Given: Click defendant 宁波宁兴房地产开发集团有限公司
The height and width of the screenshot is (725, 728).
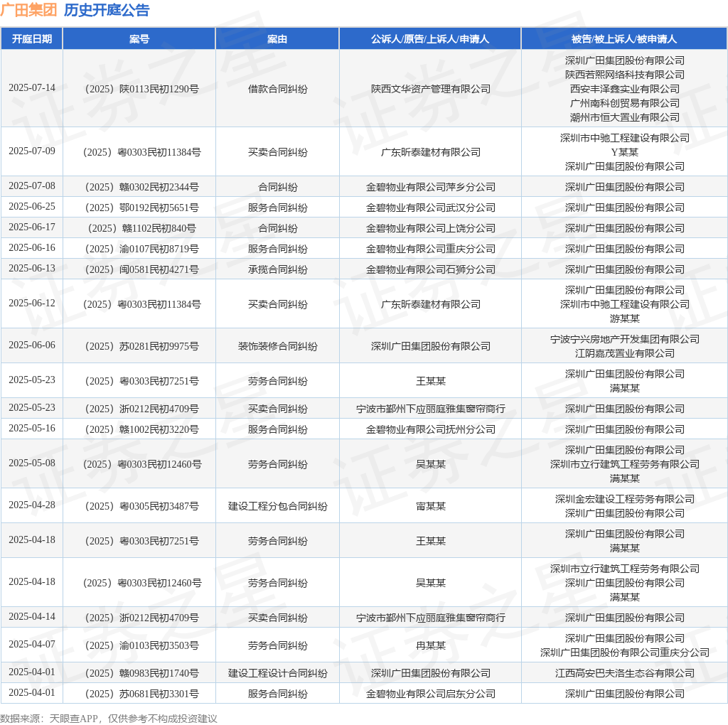Looking at the screenshot, I should [624, 339].
